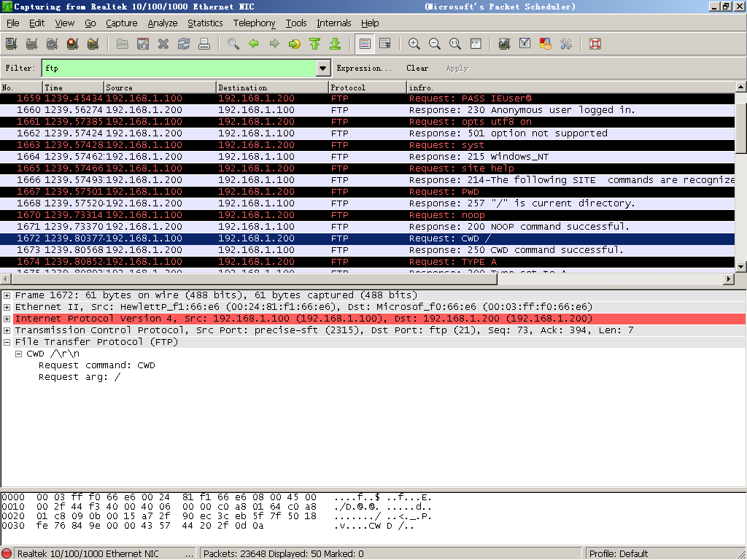Open the Edit menu
747x560 pixels.
36,23
